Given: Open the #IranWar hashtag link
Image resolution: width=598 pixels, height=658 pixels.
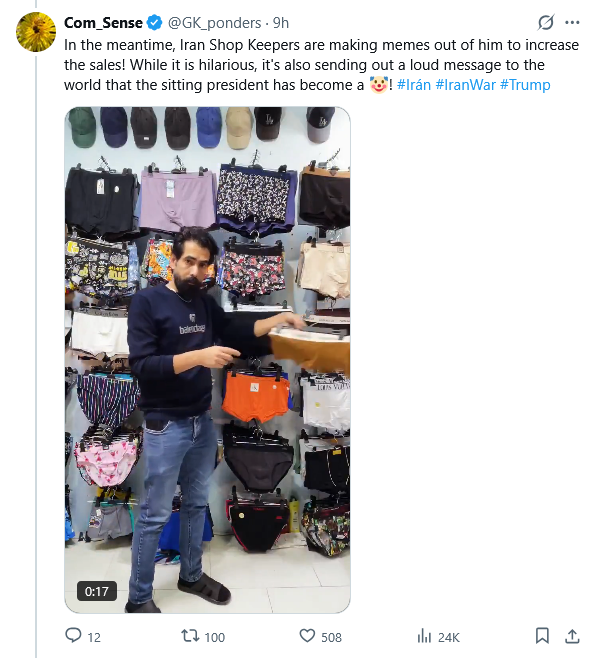Looking at the screenshot, I should click(465, 85).
